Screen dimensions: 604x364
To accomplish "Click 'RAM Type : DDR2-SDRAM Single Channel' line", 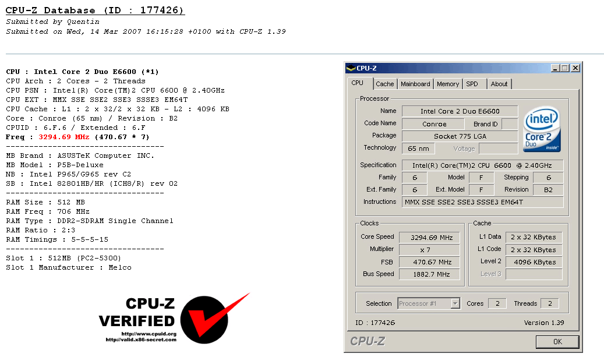I will point(90,221).
